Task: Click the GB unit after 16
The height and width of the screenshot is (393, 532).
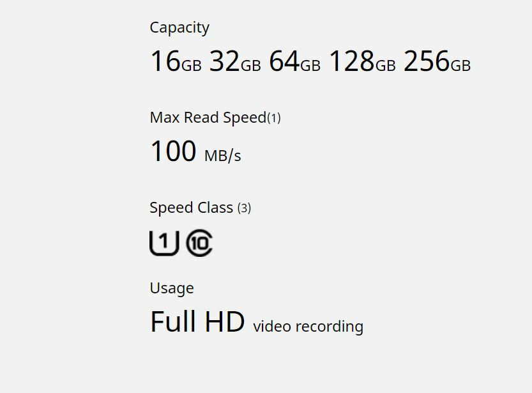Action: [x=192, y=65]
